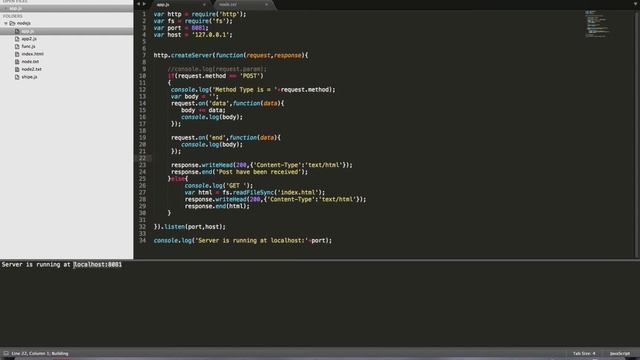Click the 'body += data;' code line
The width and height of the screenshot is (640, 360).
point(203,110)
